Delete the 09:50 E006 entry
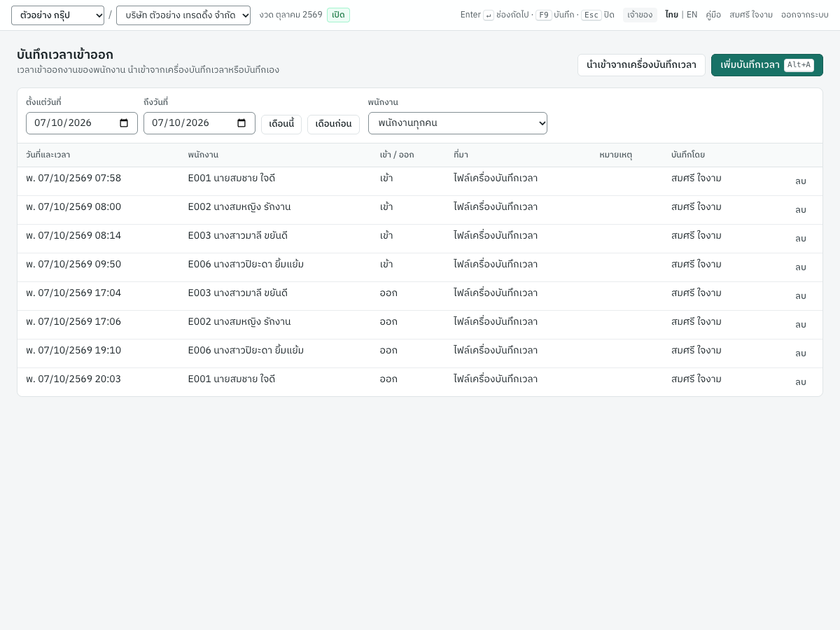This screenshot has width=840, height=630. click(x=800, y=267)
